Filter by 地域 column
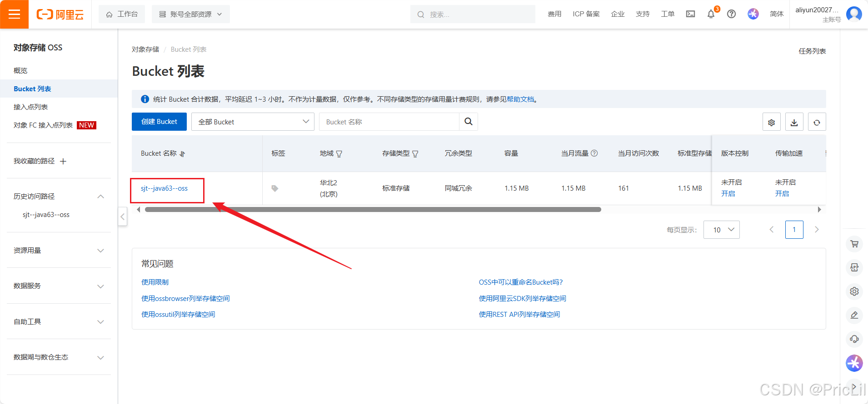Image resolution: width=868 pixels, height=404 pixels. 339,154
